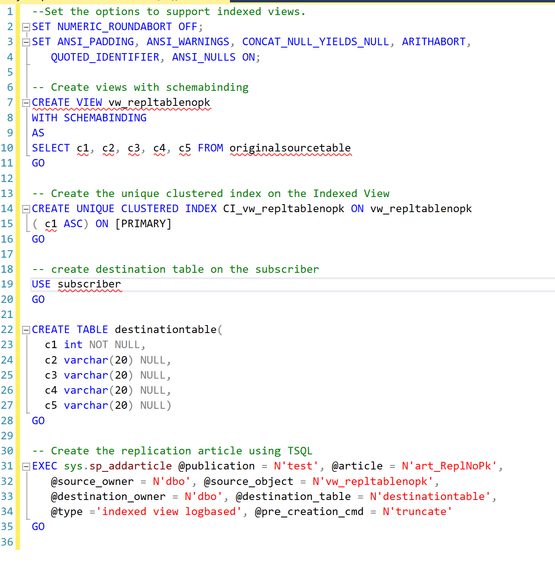Screen dimensions: 555x565
Task: Collapse the CREATE VIEW block on line 7
Action: 26,103
